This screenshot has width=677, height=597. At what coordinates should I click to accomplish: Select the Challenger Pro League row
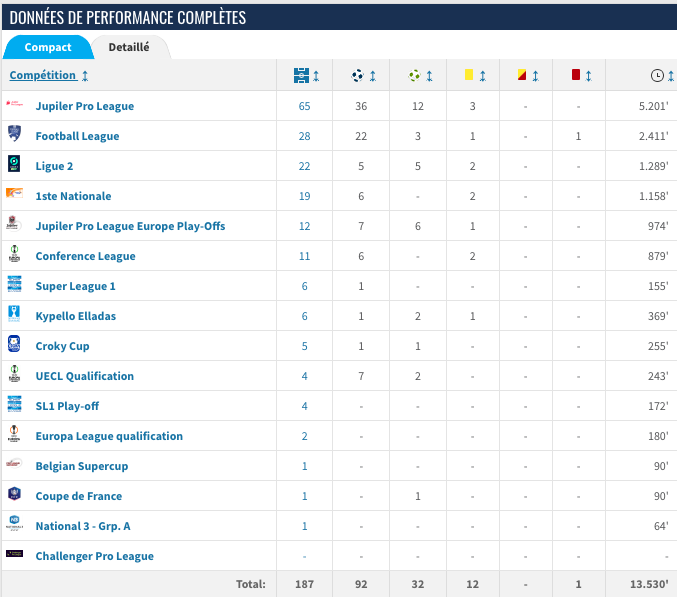94,556
